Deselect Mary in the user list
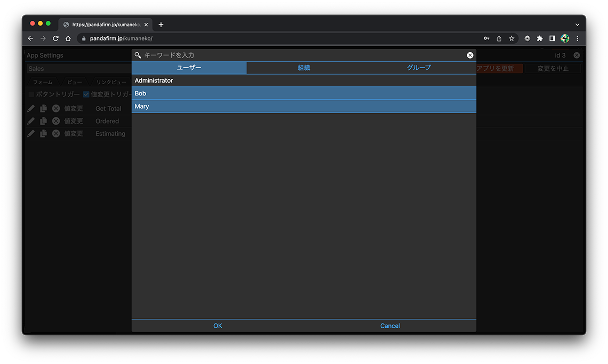 pos(303,106)
